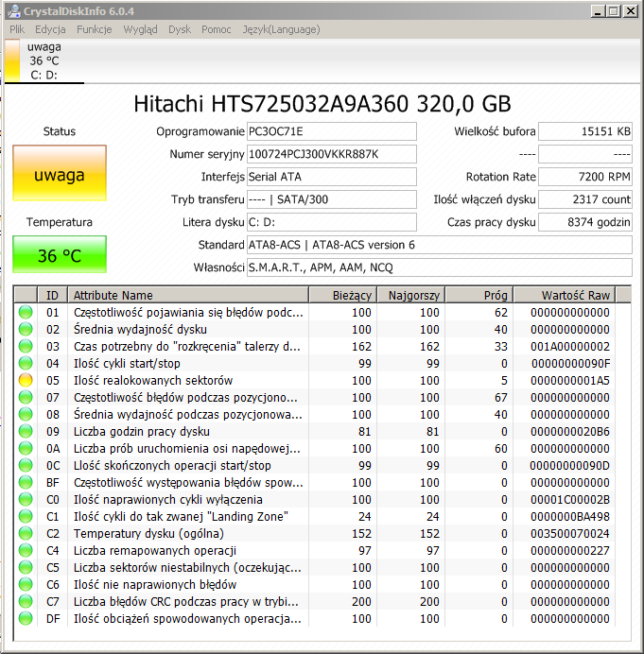Open the Dysk menu

[180, 29]
